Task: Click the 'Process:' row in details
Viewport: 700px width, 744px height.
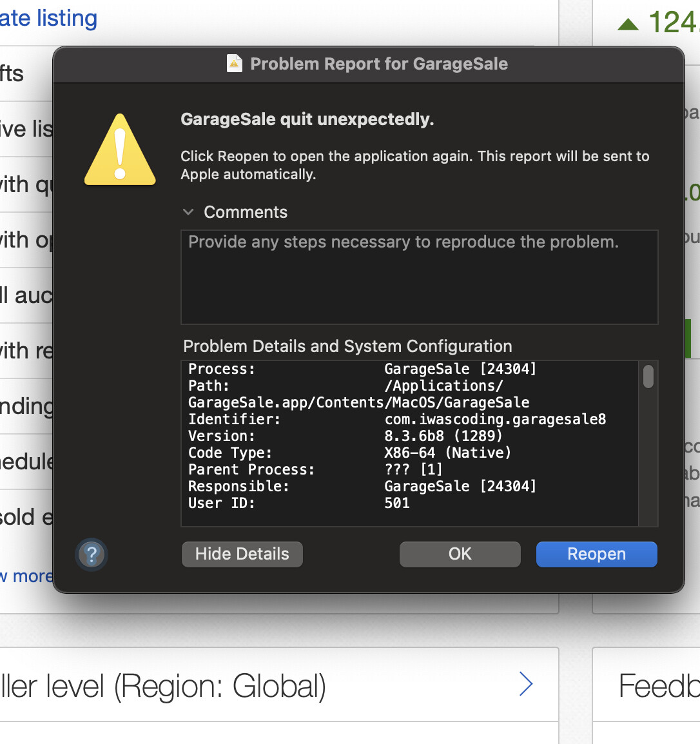Action: tap(362, 369)
